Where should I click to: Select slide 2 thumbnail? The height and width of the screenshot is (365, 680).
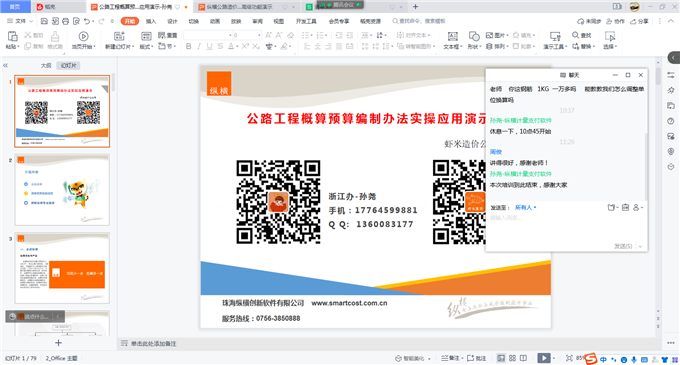(62, 189)
